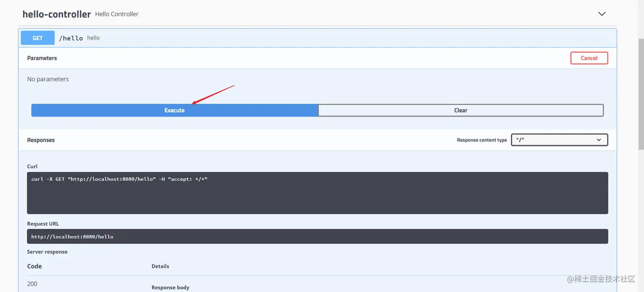Viewport: 644px width, 292px height.
Task: Click the curl command text box
Action: [x=317, y=193]
